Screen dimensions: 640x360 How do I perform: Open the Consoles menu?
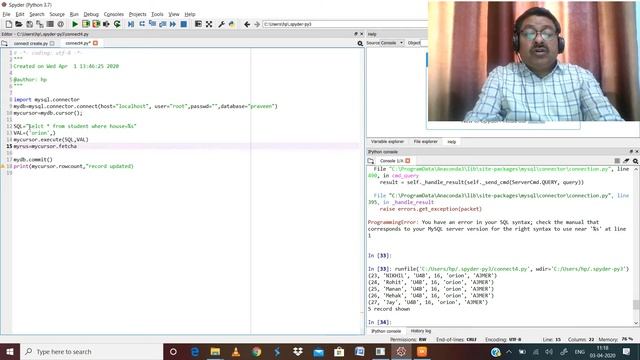point(113,14)
